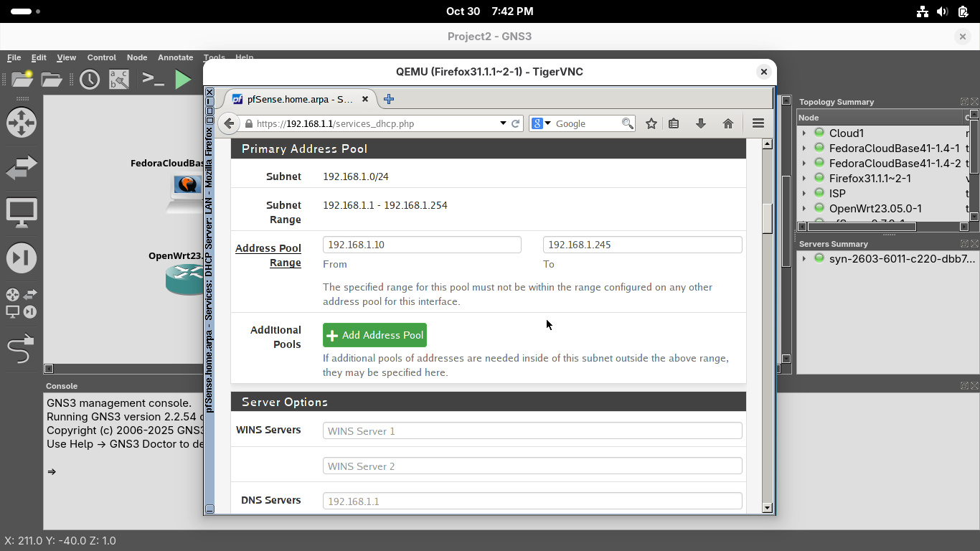The height and width of the screenshot is (551, 980).
Task: Open the Control menu
Action: 101,57
